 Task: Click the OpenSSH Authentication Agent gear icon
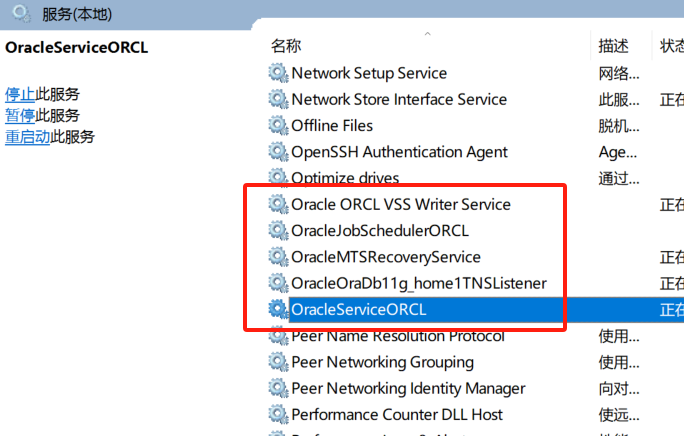click(x=278, y=152)
